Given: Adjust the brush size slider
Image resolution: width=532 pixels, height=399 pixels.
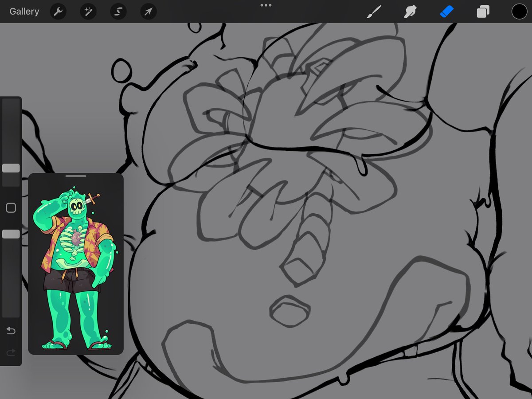Looking at the screenshot, I should (11, 168).
